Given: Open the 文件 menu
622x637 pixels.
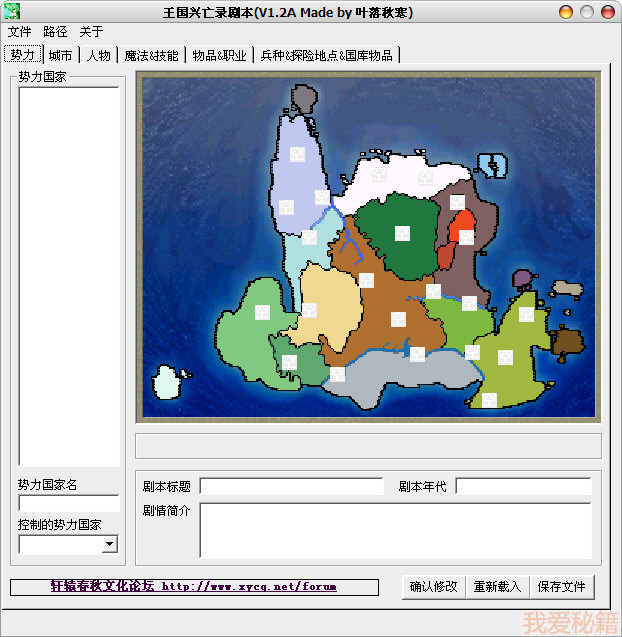Looking at the screenshot, I should pyautogui.click(x=20, y=32).
